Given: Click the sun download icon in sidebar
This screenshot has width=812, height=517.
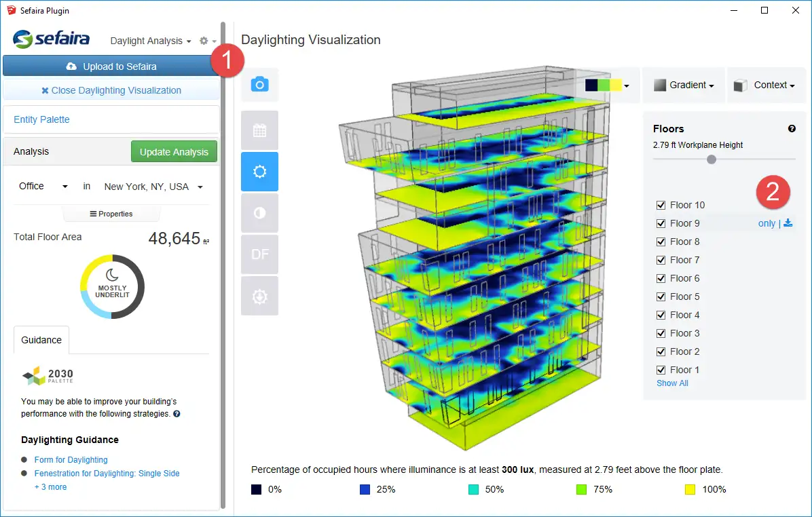Looking at the screenshot, I should pyautogui.click(x=259, y=296).
